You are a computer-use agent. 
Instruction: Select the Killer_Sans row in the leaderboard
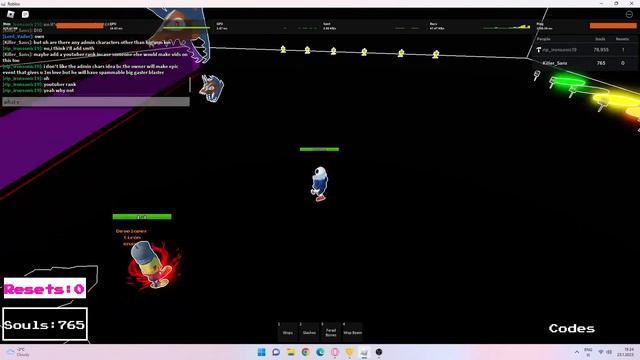click(584, 63)
